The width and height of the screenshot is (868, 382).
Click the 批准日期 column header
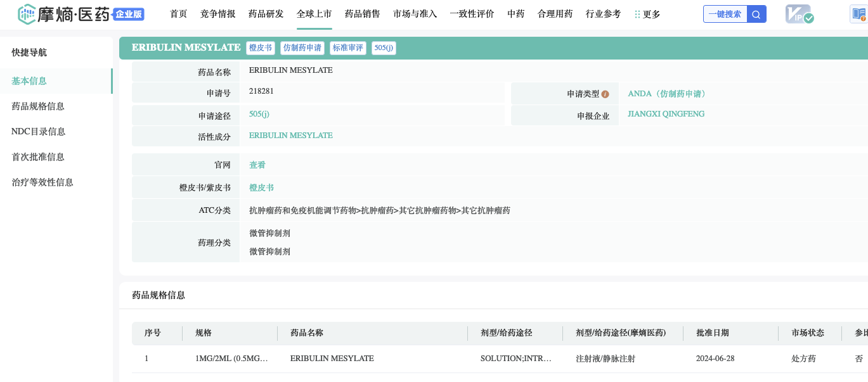(x=713, y=333)
